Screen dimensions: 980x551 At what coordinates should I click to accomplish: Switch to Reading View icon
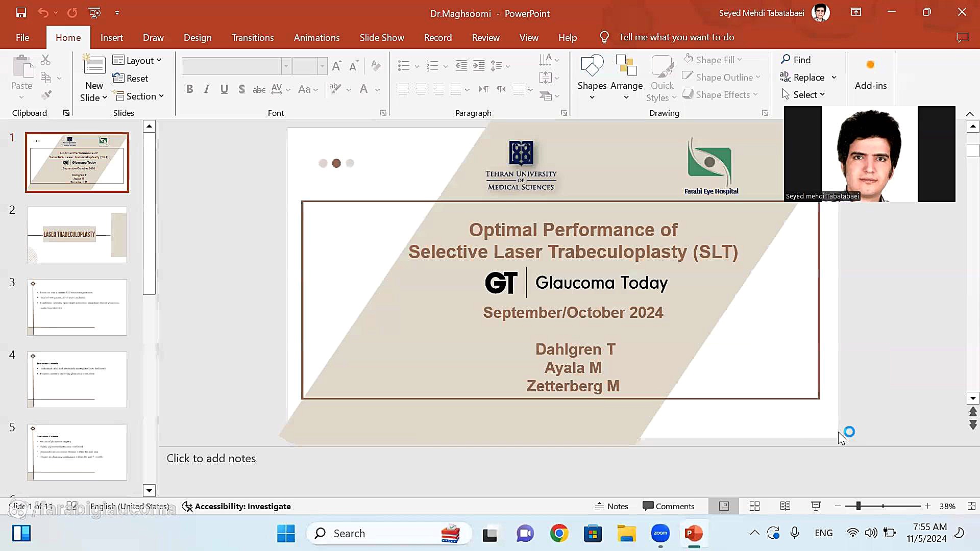tap(785, 506)
